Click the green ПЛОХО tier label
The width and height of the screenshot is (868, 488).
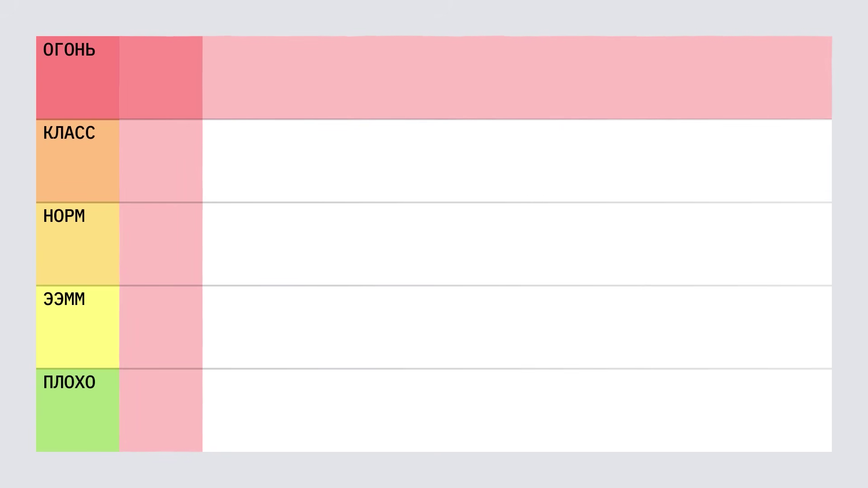click(77, 410)
